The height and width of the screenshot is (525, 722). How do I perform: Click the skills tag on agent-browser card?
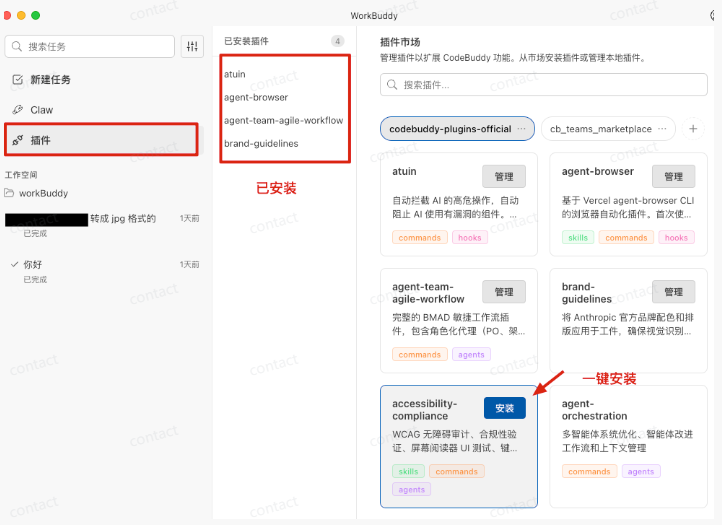[x=578, y=238]
